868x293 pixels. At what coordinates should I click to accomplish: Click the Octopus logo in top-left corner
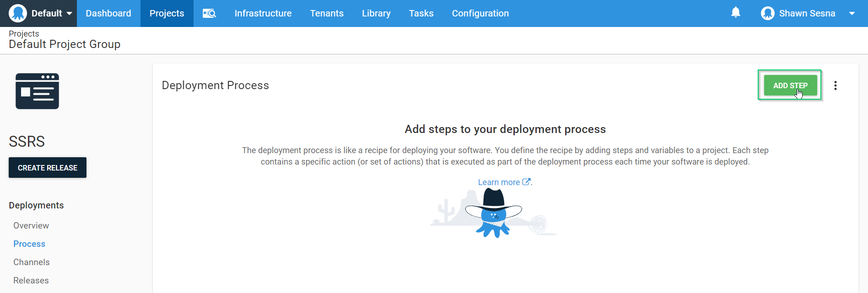coord(18,13)
